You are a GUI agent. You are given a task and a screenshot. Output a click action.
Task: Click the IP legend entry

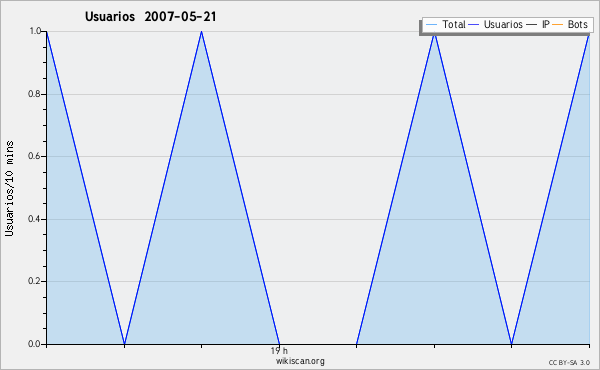pyautogui.click(x=538, y=24)
